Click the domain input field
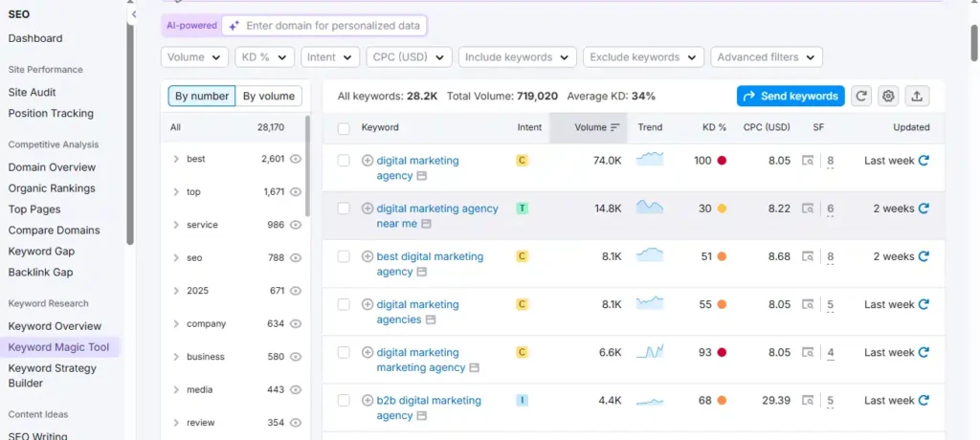This screenshot has height=440, width=980. (330, 26)
